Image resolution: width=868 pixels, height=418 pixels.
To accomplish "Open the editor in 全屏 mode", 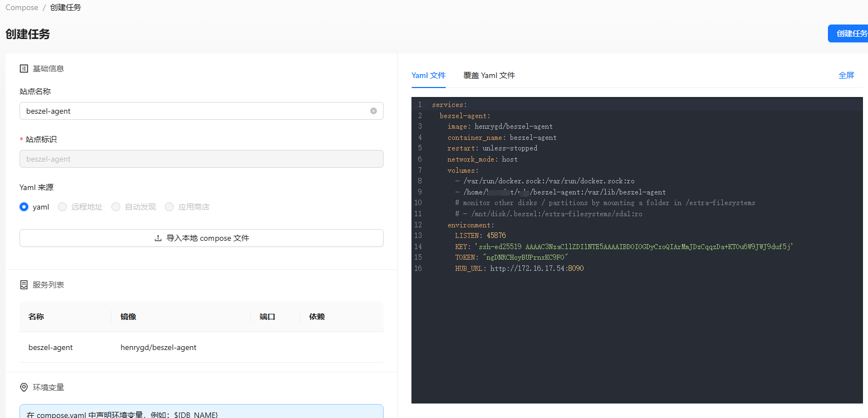I will click(846, 75).
